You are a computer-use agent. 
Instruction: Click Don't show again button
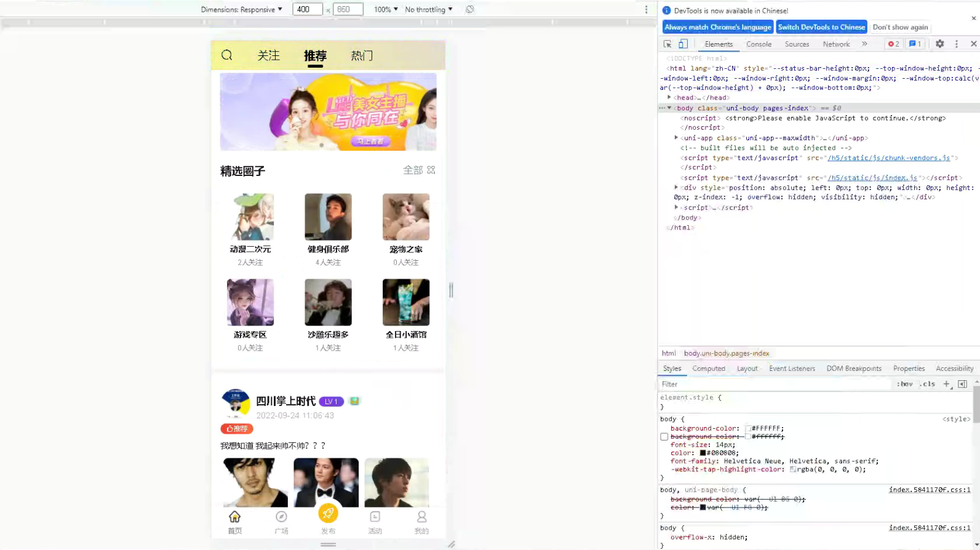900,27
